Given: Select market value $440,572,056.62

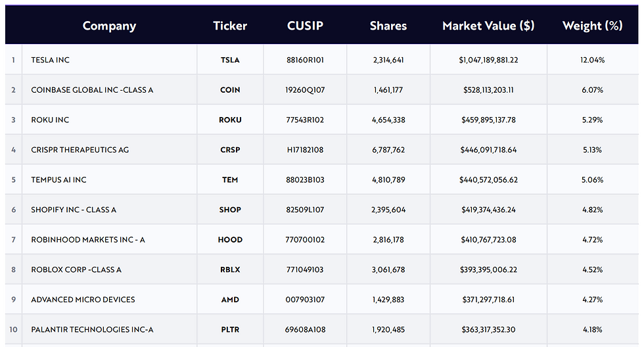Looking at the screenshot, I should (x=489, y=180).
